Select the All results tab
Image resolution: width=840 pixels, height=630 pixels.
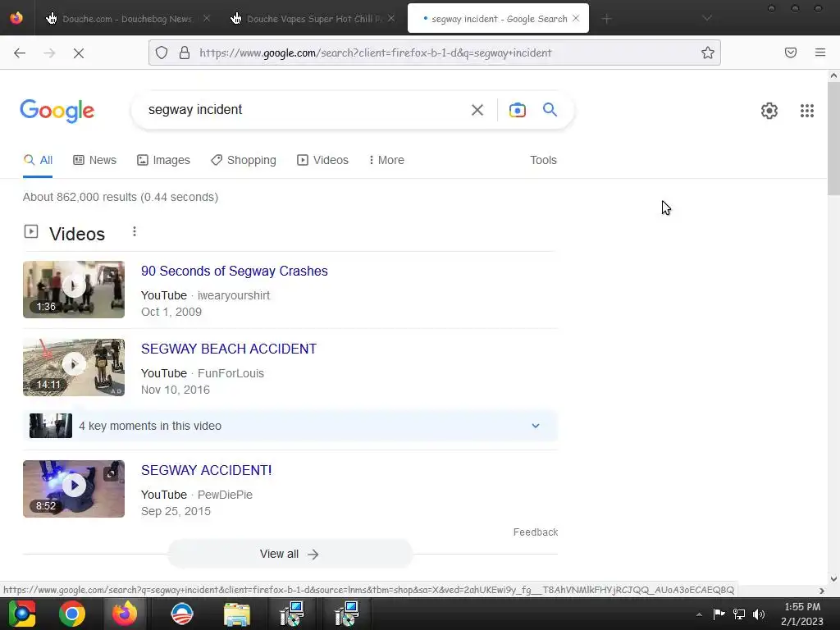coord(38,160)
